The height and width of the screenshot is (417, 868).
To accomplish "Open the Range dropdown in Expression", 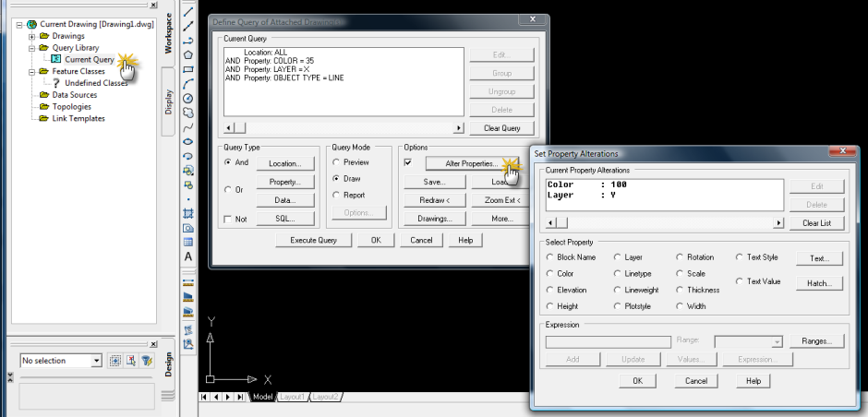I will 778,341.
